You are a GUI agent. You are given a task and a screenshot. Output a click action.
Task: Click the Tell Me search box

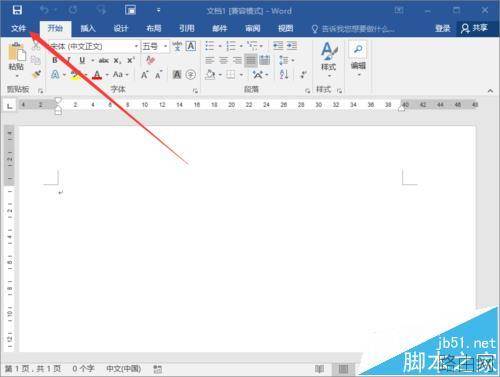(x=353, y=29)
